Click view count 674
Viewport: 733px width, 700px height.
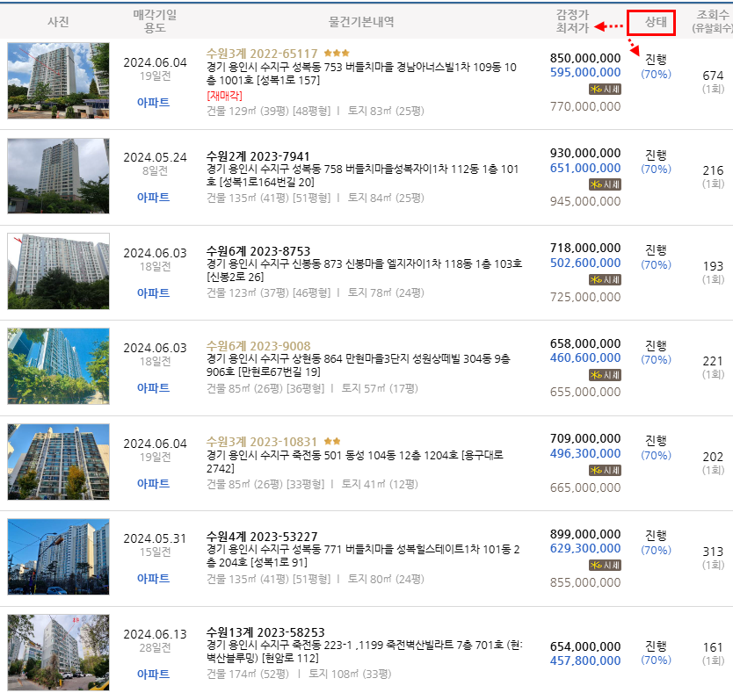point(713,76)
